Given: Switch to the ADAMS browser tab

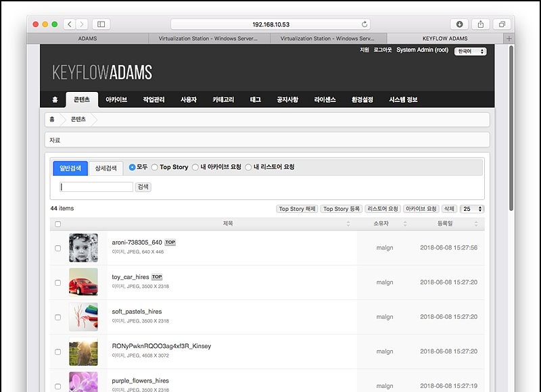Looking at the screenshot, I should [x=87, y=39].
